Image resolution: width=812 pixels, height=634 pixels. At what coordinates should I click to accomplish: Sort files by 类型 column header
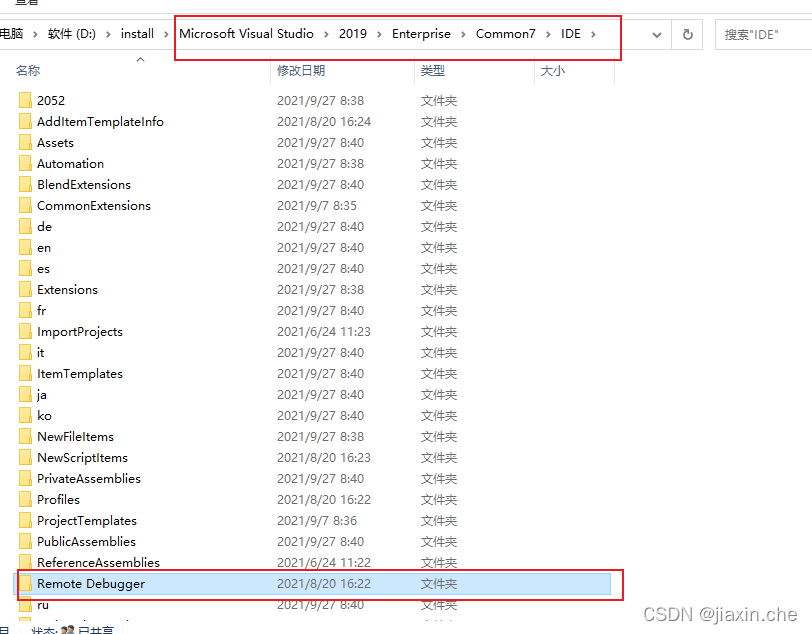pos(432,70)
